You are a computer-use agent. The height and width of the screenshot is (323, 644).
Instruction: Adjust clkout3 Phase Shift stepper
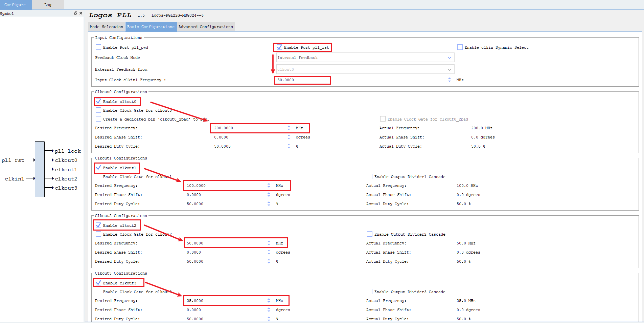click(x=269, y=310)
